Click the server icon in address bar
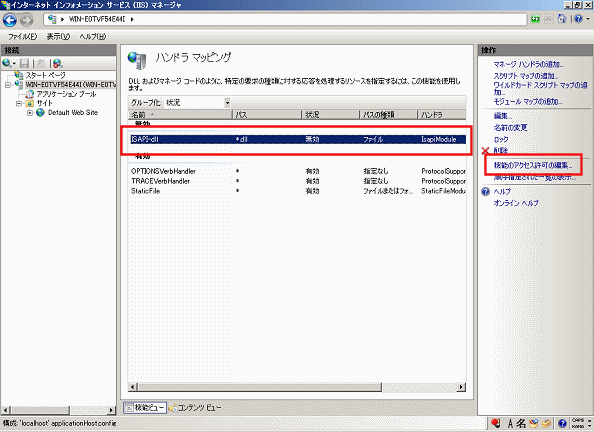 (x=52, y=19)
